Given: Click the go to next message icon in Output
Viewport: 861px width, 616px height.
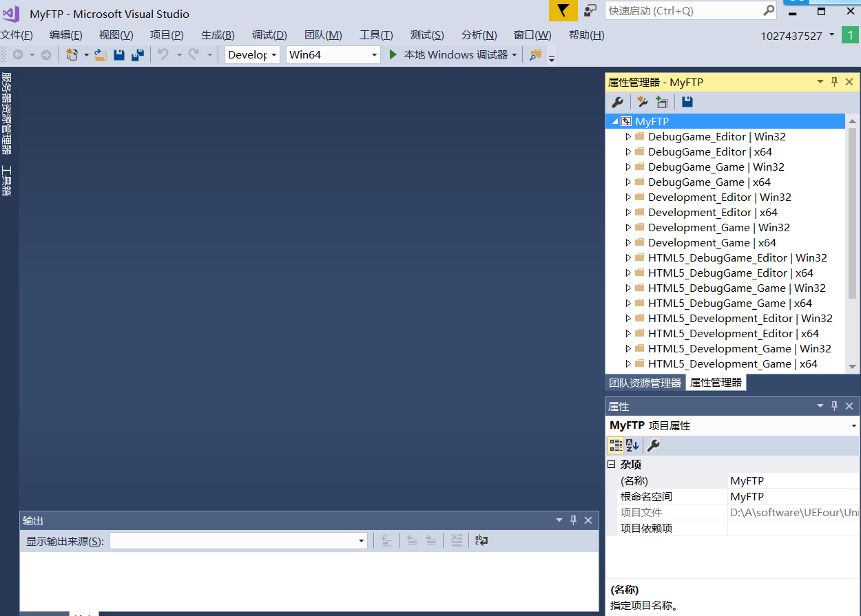Looking at the screenshot, I should 430,541.
